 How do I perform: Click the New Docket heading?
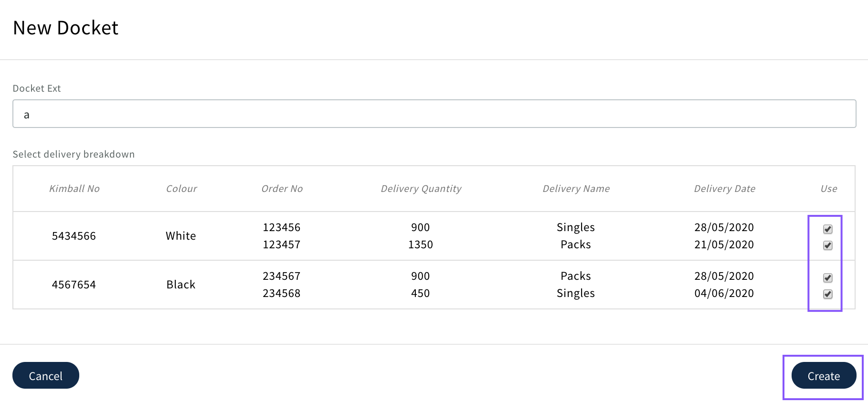[66, 28]
